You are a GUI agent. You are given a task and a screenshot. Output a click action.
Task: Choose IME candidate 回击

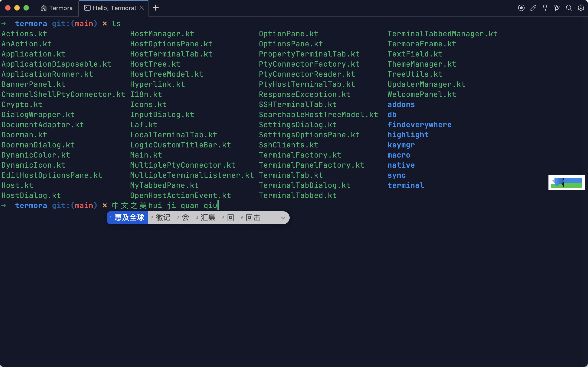tap(251, 218)
